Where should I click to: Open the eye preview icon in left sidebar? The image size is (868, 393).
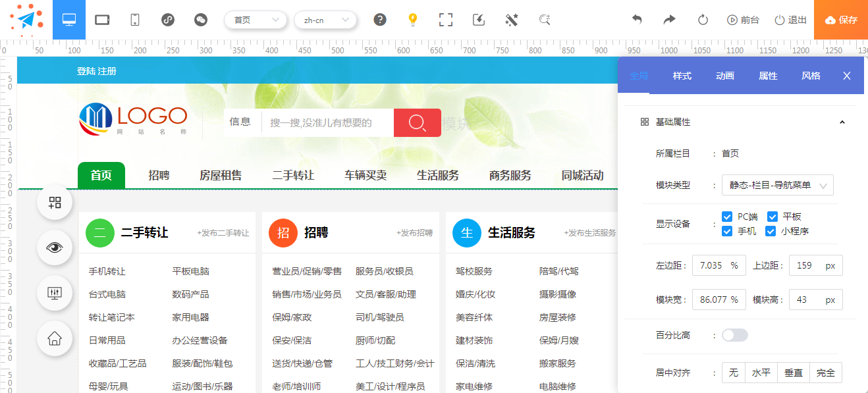[54, 248]
